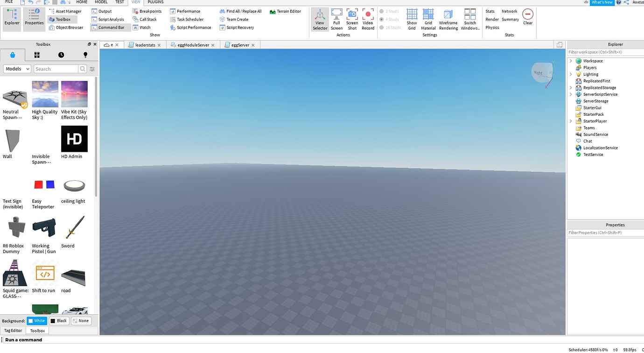This screenshot has width=644, height=353.
Task: Toggle Show Grid
Action: click(412, 19)
